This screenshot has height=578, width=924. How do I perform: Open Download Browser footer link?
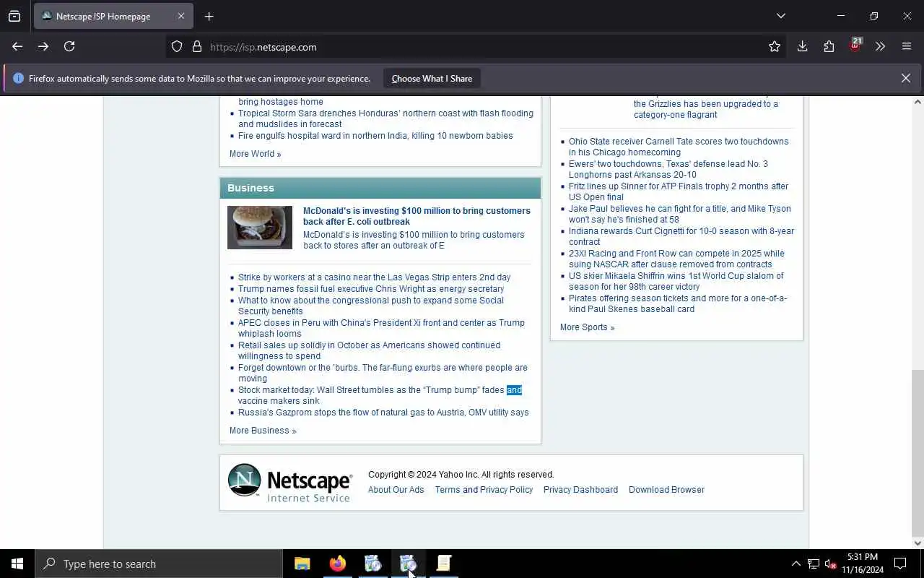(x=666, y=490)
